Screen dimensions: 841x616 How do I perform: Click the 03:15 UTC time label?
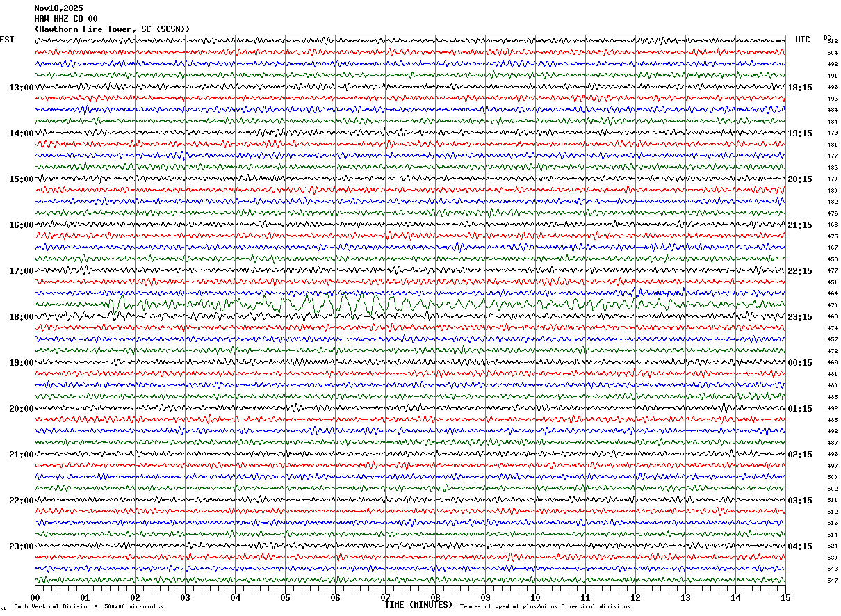tap(799, 501)
